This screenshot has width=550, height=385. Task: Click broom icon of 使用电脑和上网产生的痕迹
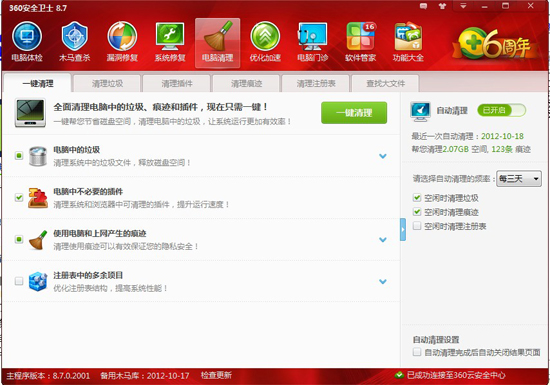[x=38, y=240]
